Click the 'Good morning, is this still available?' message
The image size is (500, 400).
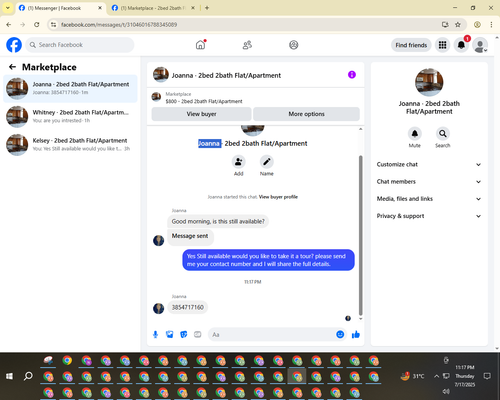pyautogui.click(x=218, y=221)
